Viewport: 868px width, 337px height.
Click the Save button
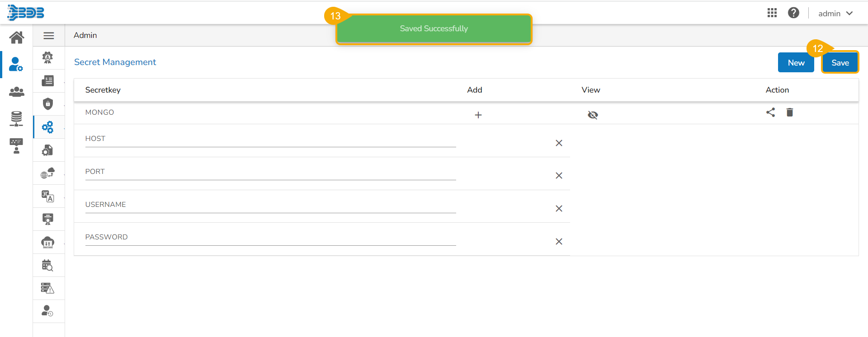click(x=840, y=63)
